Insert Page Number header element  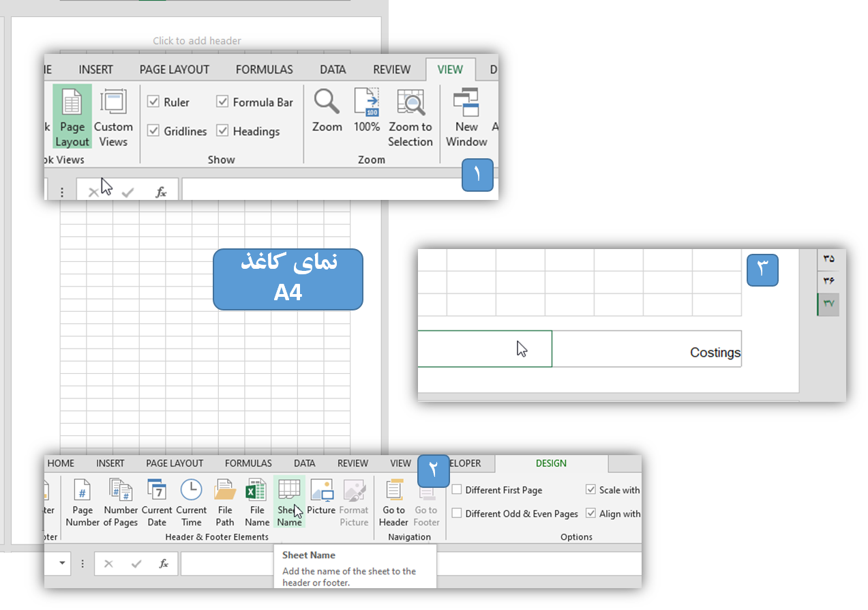(83, 503)
